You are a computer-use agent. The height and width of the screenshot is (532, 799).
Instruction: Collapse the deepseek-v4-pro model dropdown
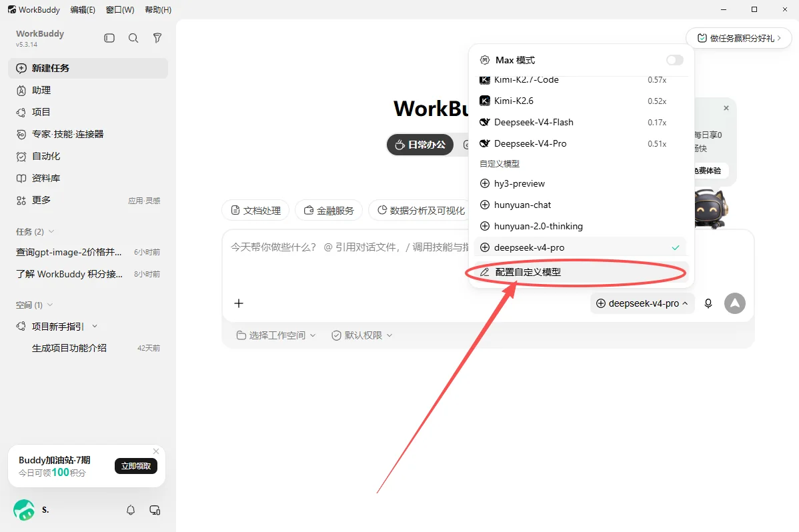pyautogui.click(x=642, y=303)
